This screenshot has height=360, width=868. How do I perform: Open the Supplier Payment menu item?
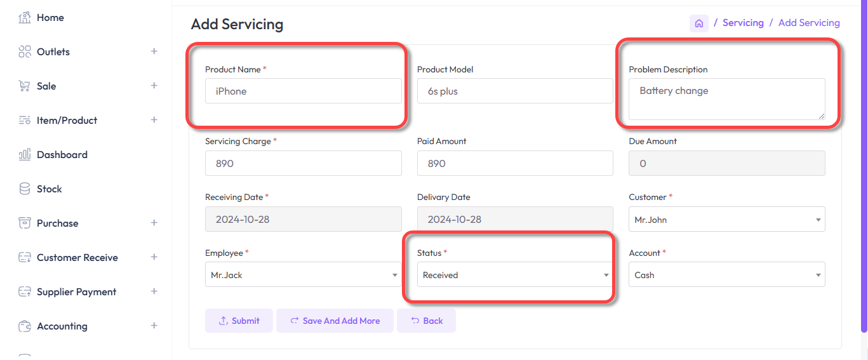tap(76, 292)
